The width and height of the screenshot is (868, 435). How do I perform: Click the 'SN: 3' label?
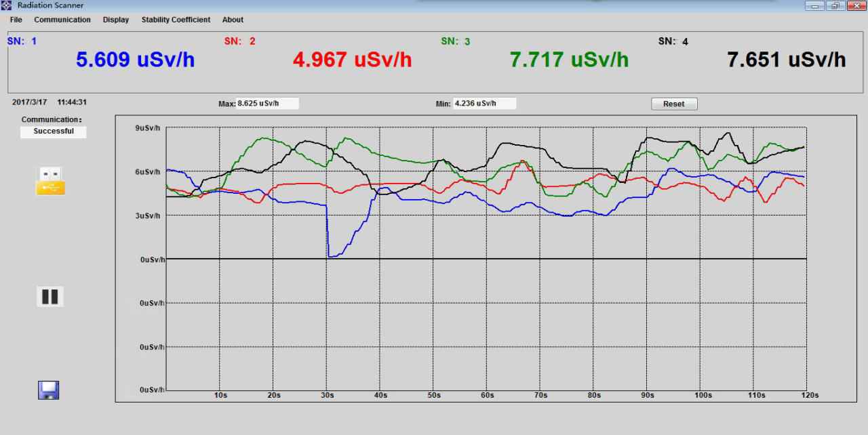point(456,41)
